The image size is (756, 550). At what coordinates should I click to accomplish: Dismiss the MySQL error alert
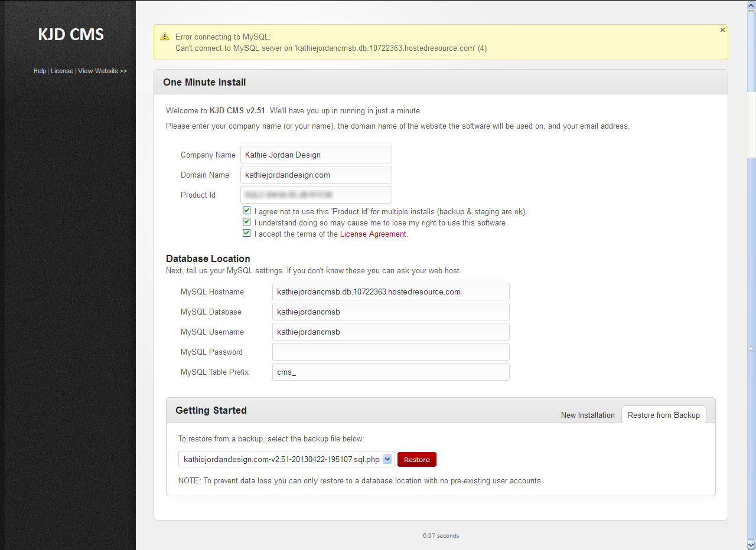(x=722, y=30)
